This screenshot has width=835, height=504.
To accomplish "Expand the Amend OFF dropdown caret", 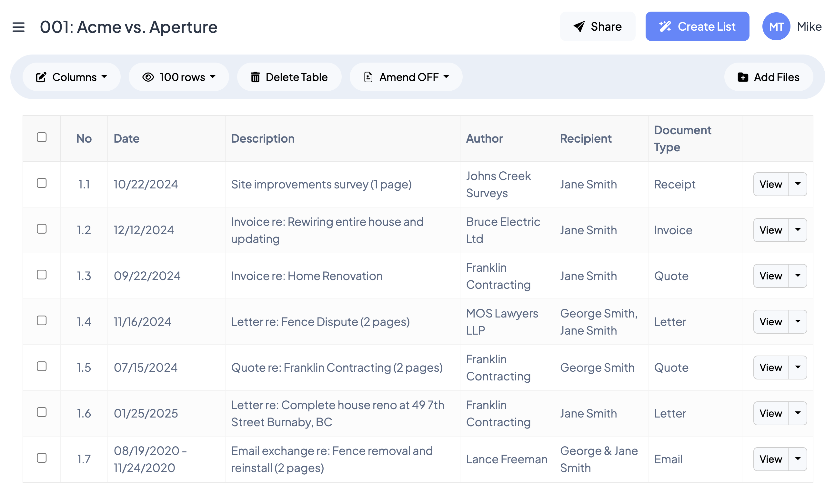I will point(446,77).
